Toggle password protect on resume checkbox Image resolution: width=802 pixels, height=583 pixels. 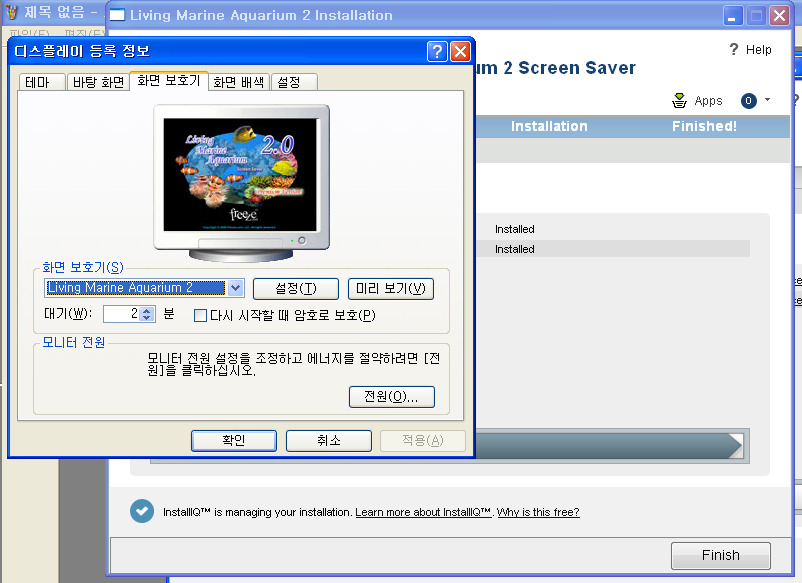(200, 316)
